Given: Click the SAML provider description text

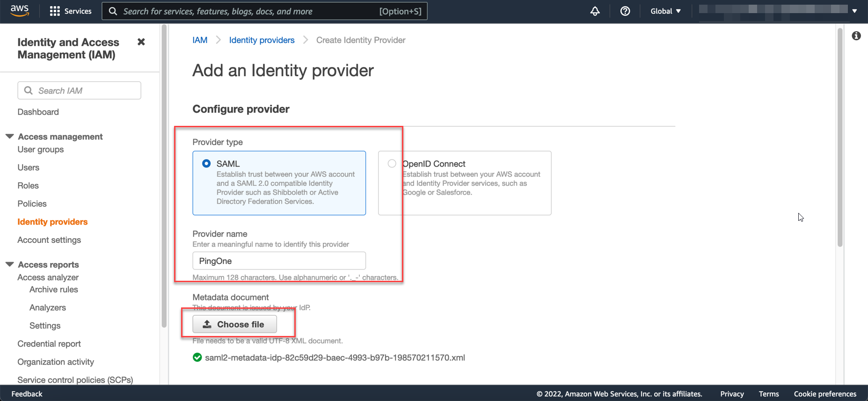Looking at the screenshot, I should coord(285,188).
